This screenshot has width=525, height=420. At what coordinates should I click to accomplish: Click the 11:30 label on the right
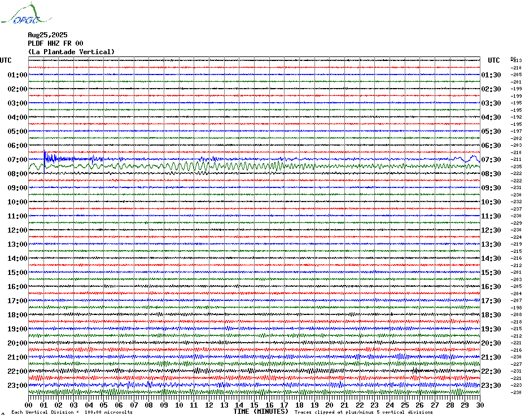[x=491, y=216]
